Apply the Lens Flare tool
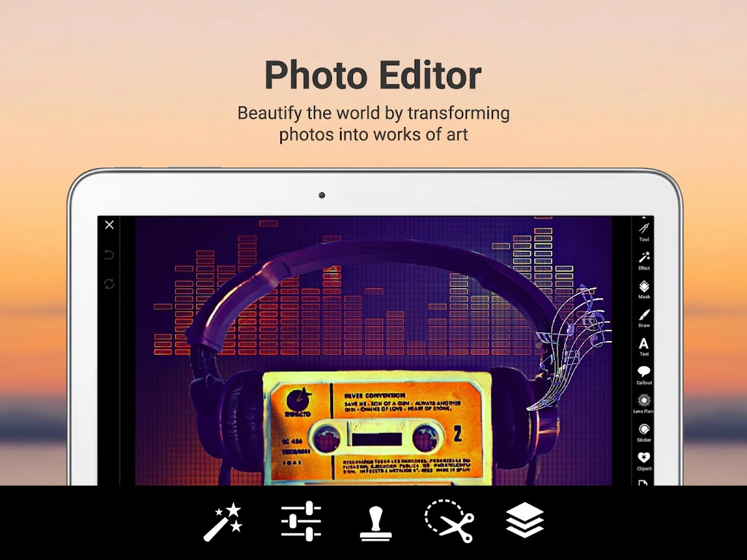Screen dimensions: 747x560 tap(644, 404)
